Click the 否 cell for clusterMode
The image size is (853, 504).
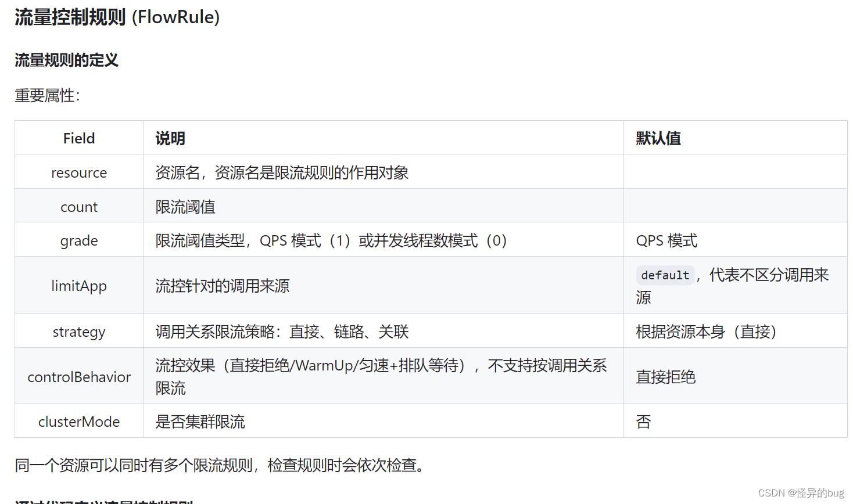click(643, 422)
